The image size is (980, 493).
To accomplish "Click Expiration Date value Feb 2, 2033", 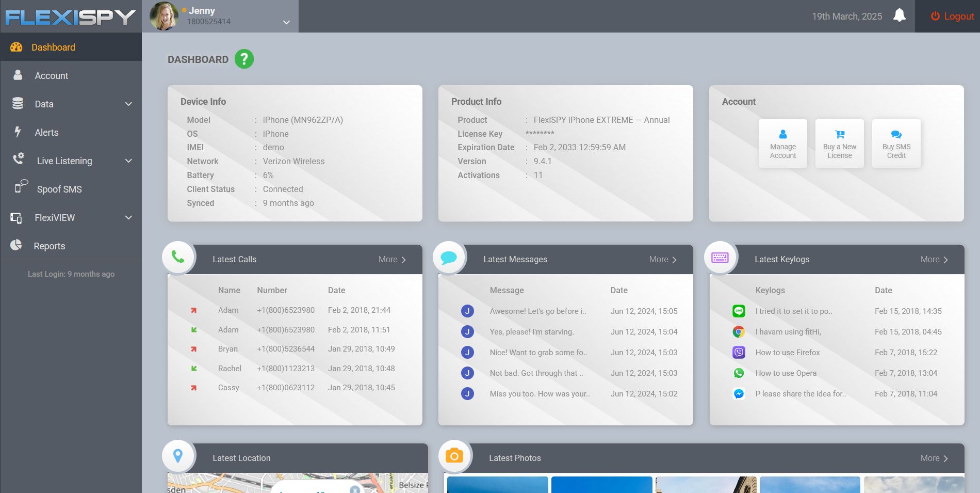I will (580, 147).
